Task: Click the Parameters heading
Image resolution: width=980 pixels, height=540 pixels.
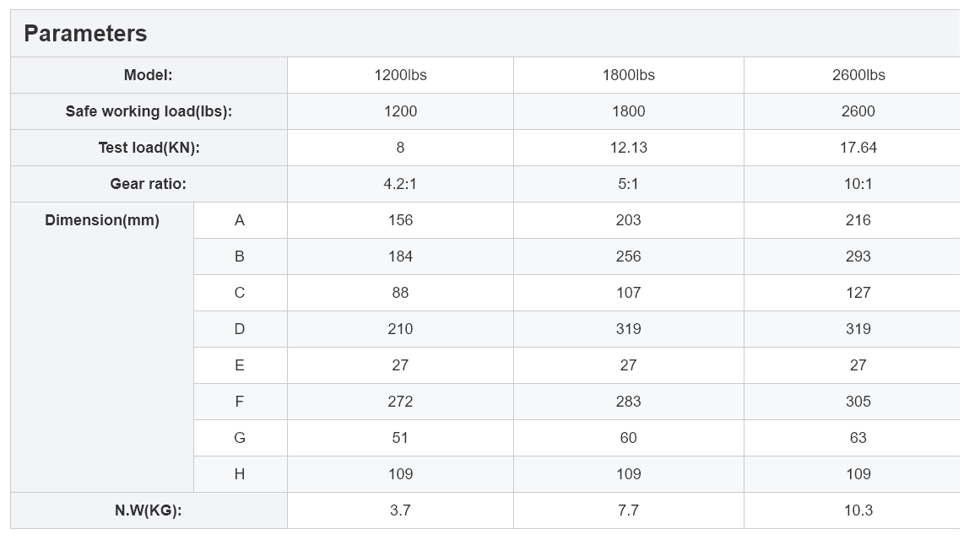Action: tap(85, 34)
